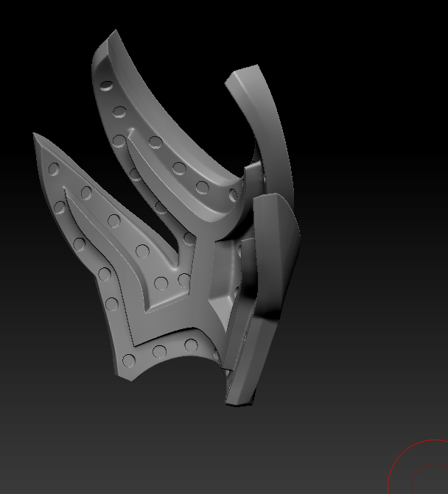Click the topmost rivet hole on upper horn
Image resolution: width=448 pixels, height=494 pixels.
pos(108,87)
